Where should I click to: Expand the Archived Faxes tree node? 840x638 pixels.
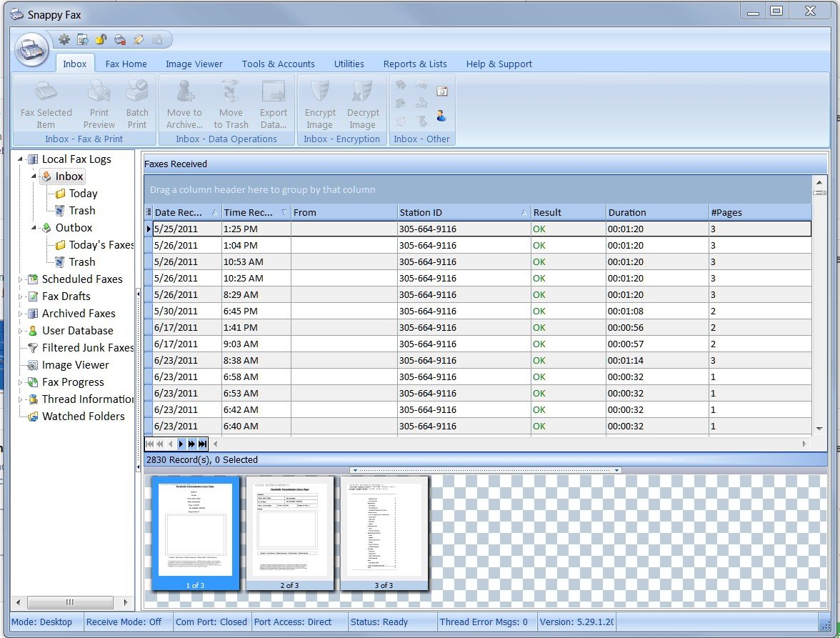tap(20, 314)
